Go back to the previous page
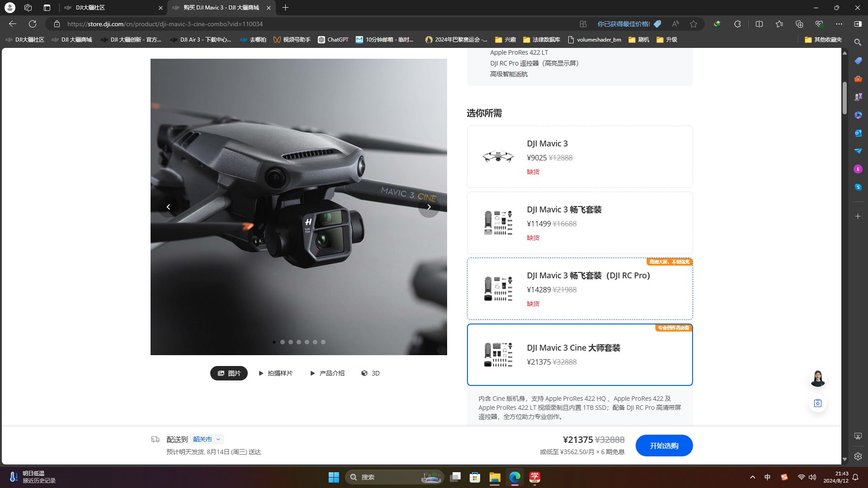Image resolution: width=868 pixels, height=488 pixels. (x=13, y=24)
